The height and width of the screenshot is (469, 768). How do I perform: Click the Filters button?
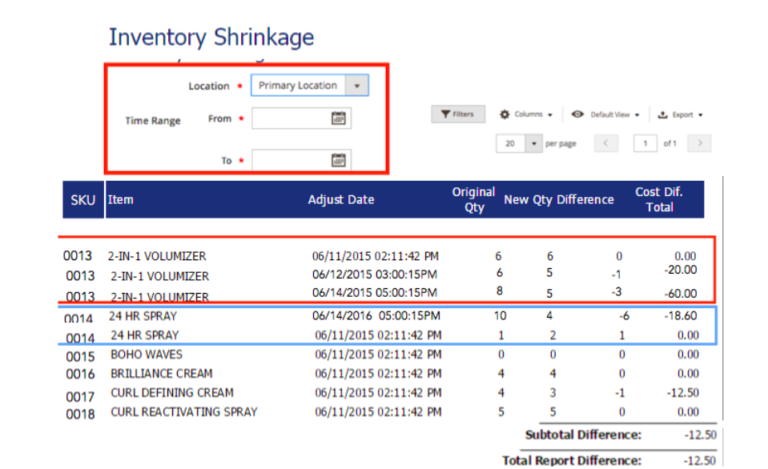(458, 114)
